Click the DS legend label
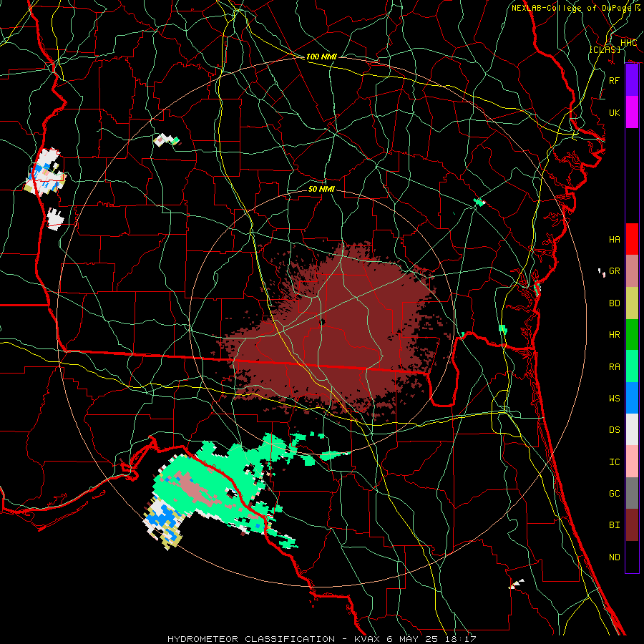 click(614, 430)
